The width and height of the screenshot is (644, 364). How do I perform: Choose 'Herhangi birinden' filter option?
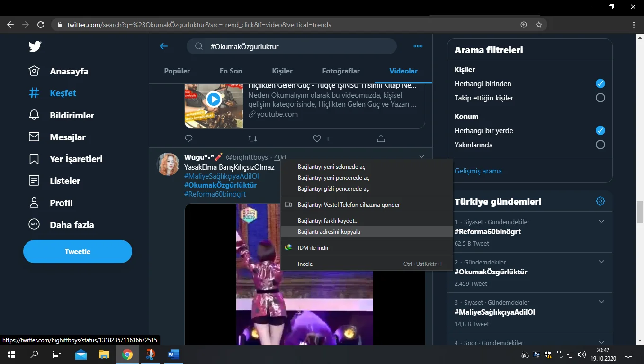600,84
